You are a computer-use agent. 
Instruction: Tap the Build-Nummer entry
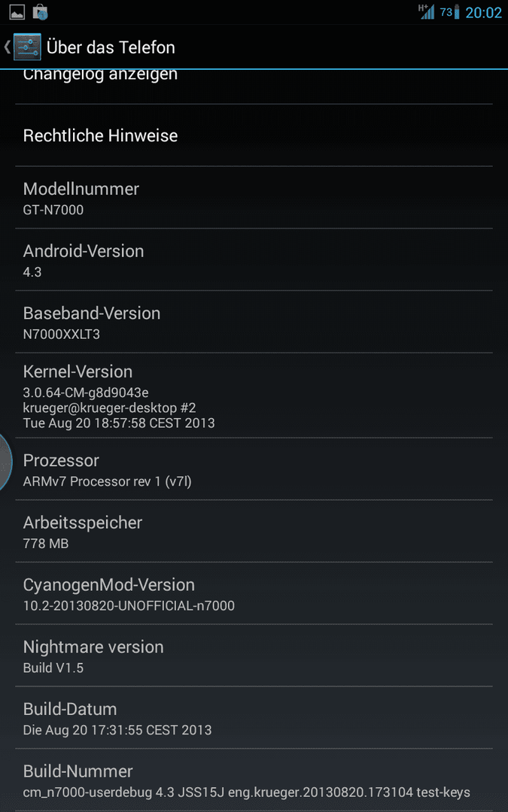254,780
